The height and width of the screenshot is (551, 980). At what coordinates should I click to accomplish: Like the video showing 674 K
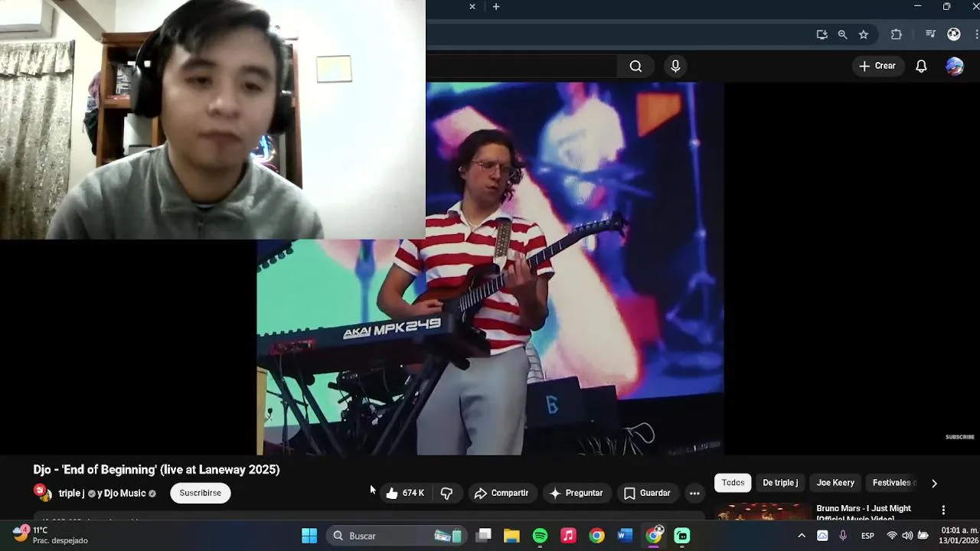(405, 494)
